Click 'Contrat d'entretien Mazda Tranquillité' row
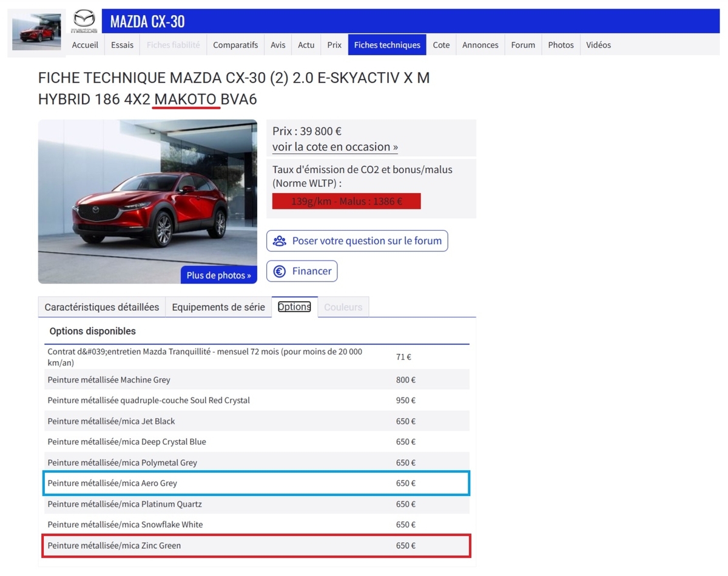The image size is (728, 576). (x=257, y=357)
